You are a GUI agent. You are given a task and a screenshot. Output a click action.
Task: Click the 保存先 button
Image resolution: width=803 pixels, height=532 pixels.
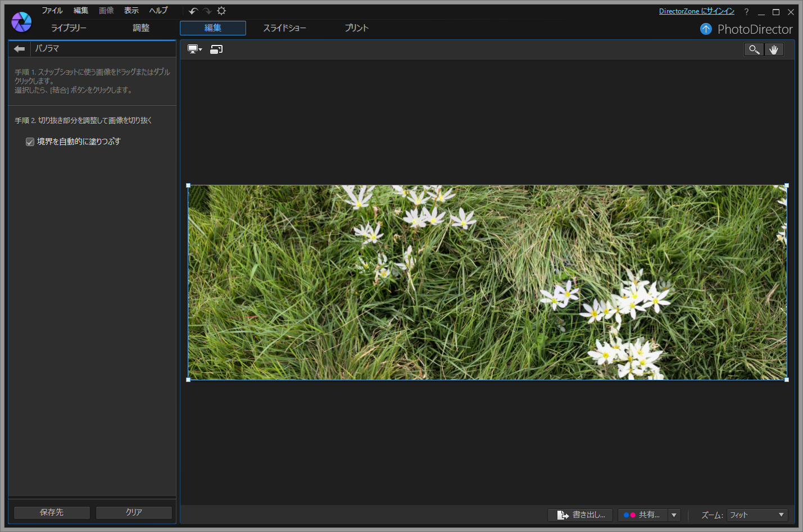pos(52,512)
